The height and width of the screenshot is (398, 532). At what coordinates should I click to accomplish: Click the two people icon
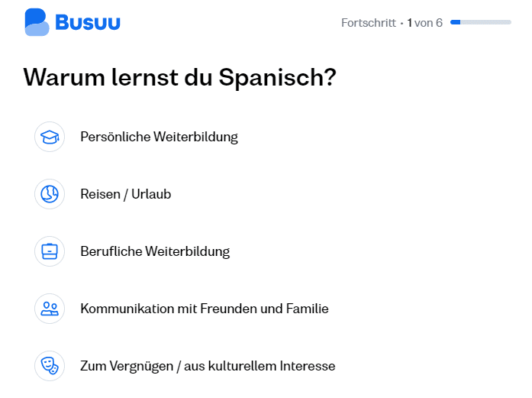(50, 309)
